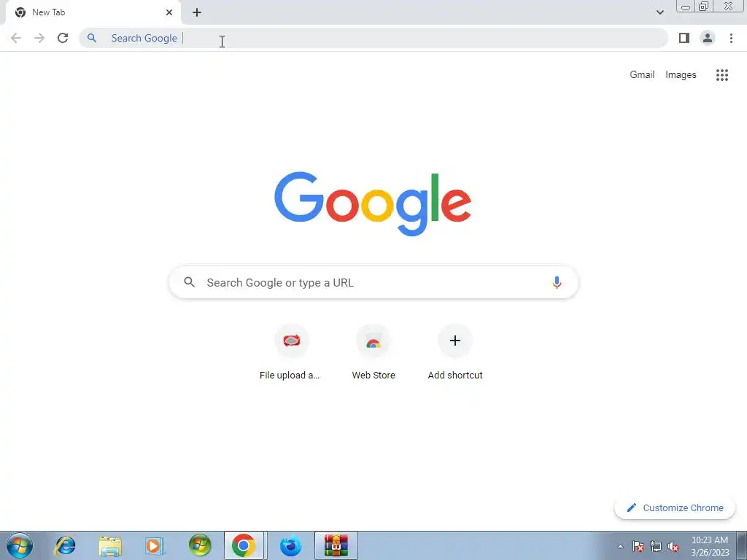This screenshot has width=747, height=560.
Task: Click the browser back arrow
Action: tap(16, 38)
